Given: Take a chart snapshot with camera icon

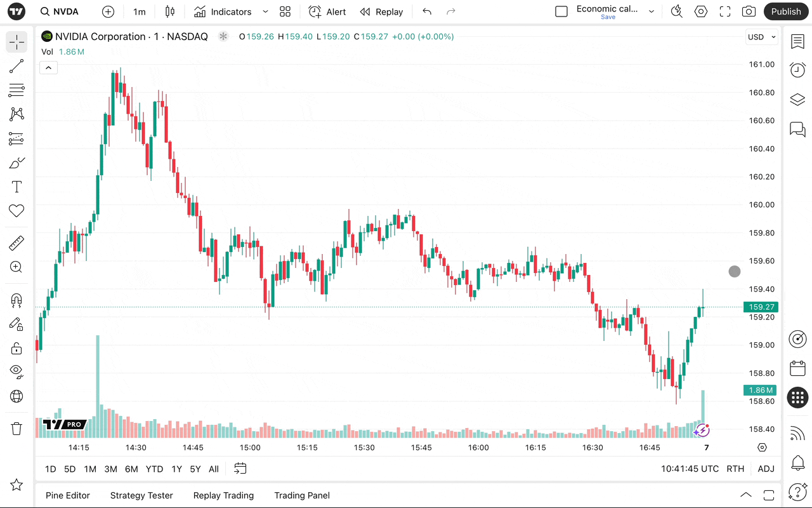Looking at the screenshot, I should click(749, 11).
